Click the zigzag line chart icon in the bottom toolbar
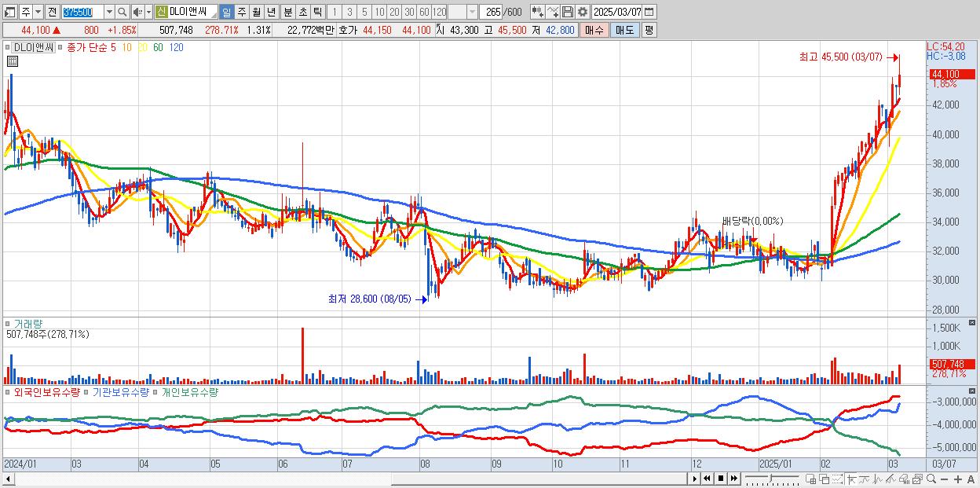This screenshot has width=980, height=488. [x=878, y=479]
